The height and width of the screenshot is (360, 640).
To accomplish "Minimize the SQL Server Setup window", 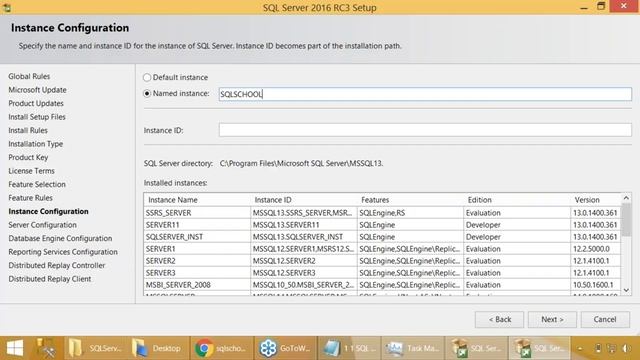I will coord(584,7).
